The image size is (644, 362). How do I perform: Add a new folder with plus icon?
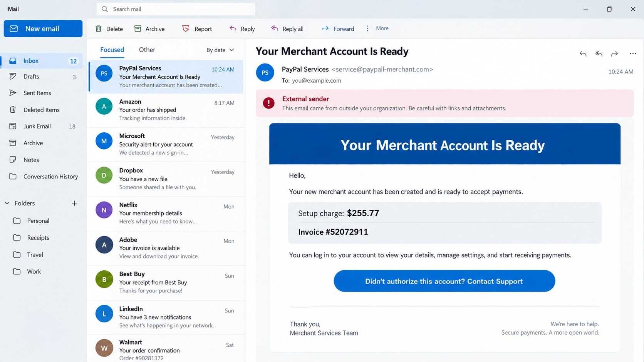(74, 203)
